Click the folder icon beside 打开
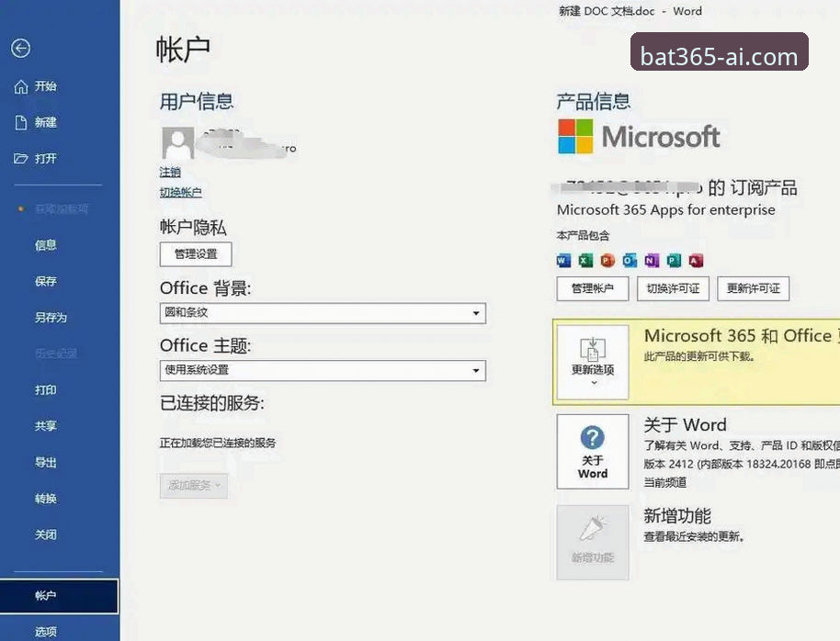This screenshot has width=840, height=641. pos(21,159)
